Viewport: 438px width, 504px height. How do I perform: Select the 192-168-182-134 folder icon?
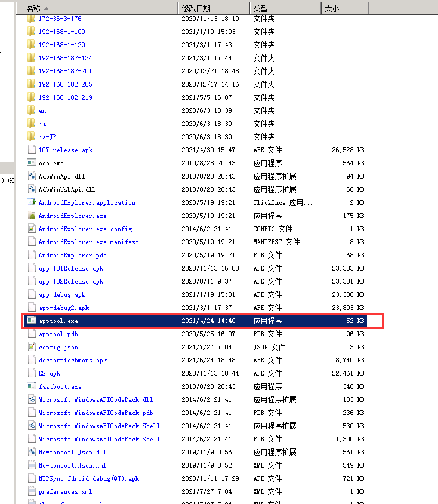tap(32, 58)
